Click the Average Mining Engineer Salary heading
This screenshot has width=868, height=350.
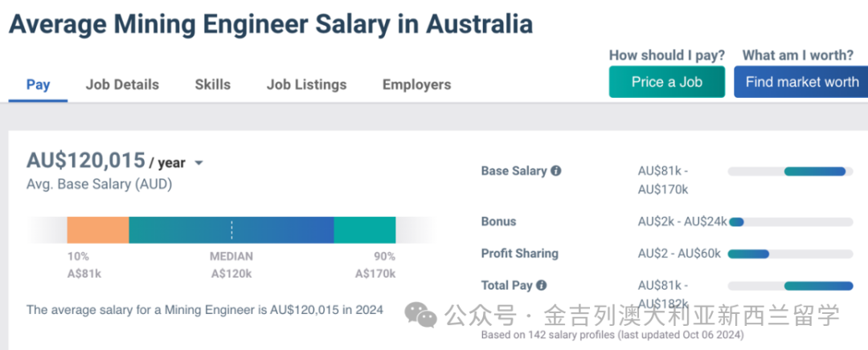click(x=271, y=24)
